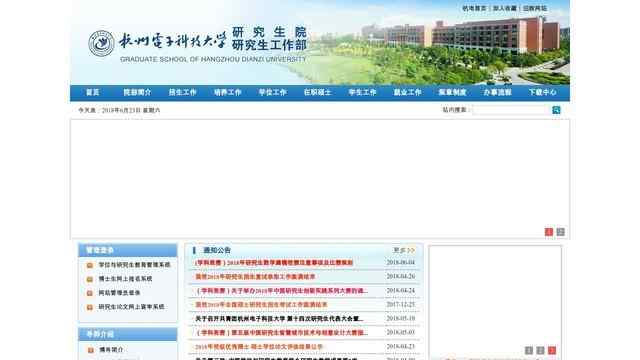Open 学生工作 navigation item
Image resolution: width=640 pixels, height=360 pixels.
362,93
